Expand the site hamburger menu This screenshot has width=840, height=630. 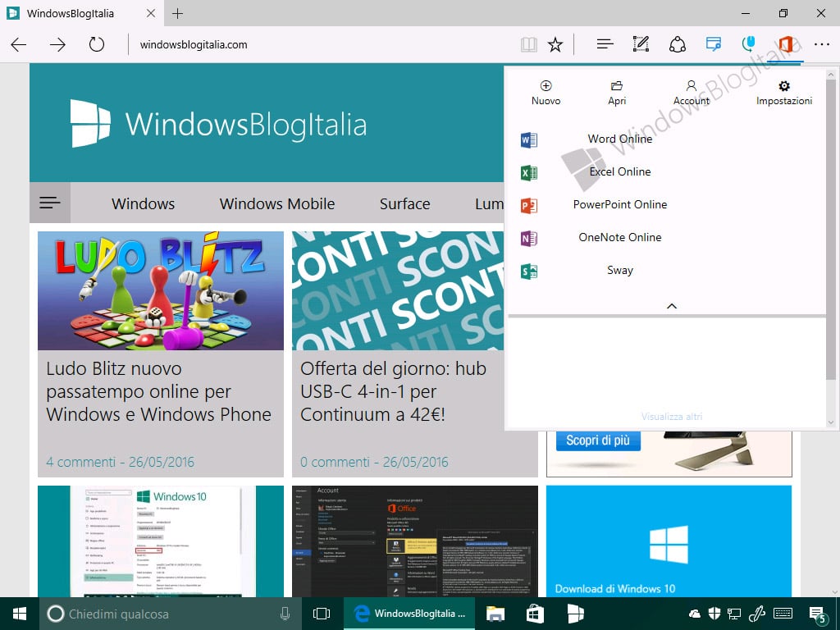click(50, 203)
